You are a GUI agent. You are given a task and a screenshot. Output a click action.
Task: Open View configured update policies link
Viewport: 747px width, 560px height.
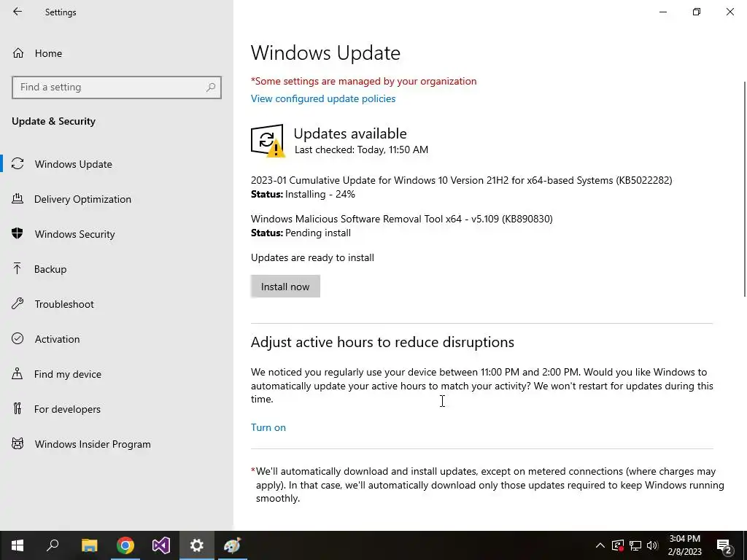(x=323, y=98)
